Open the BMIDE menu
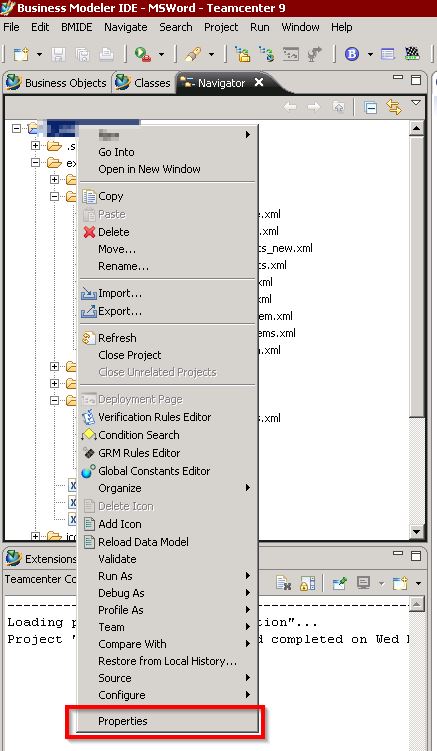The height and width of the screenshot is (751, 437). pos(77,27)
